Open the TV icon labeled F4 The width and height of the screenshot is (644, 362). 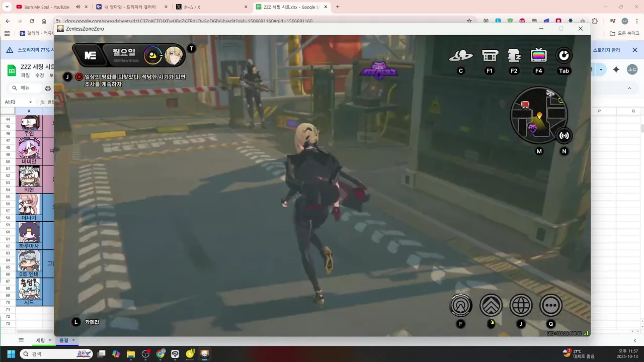point(538,56)
